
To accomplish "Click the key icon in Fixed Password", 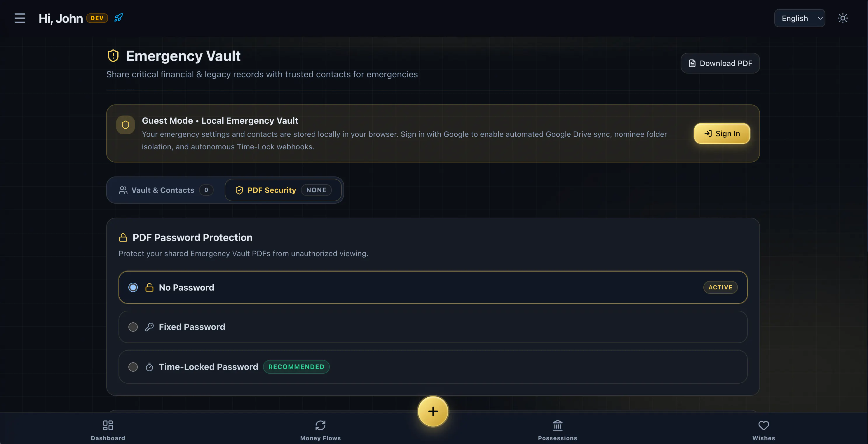I will [149, 327].
